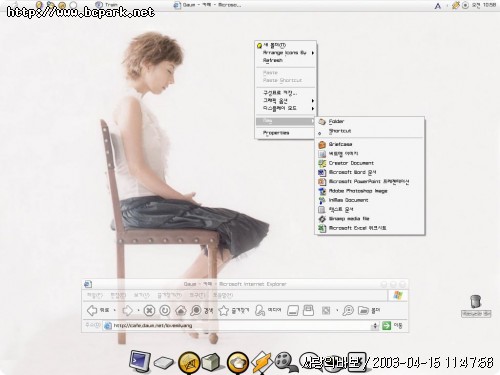Choose Microsoft Word document in New submenu
The image size is (500, 375).
(370, 172)
